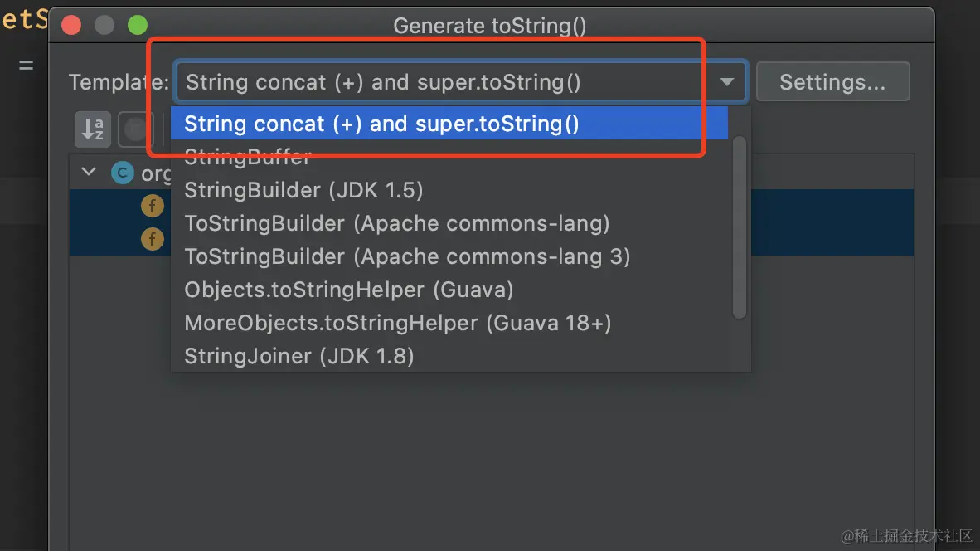This screenshot has width=980, height=551.
Task: Toggle the dimmed round button beside the sort icon
Action: coord(135,129)
